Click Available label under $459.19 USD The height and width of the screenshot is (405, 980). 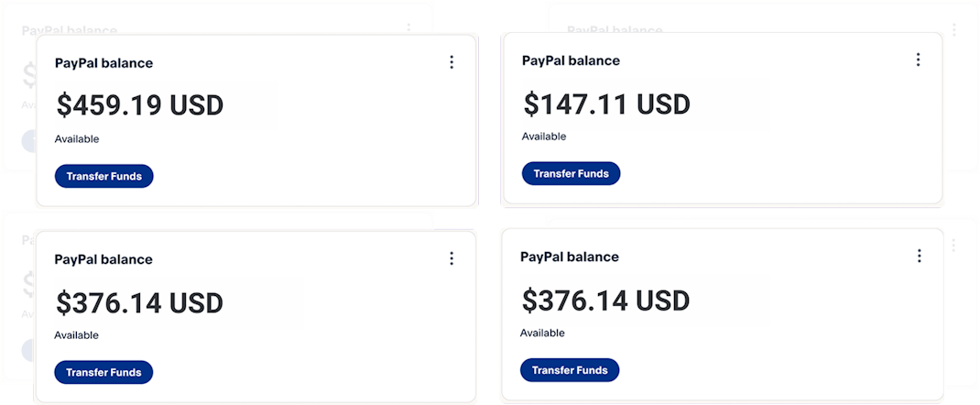click(77, 139)
